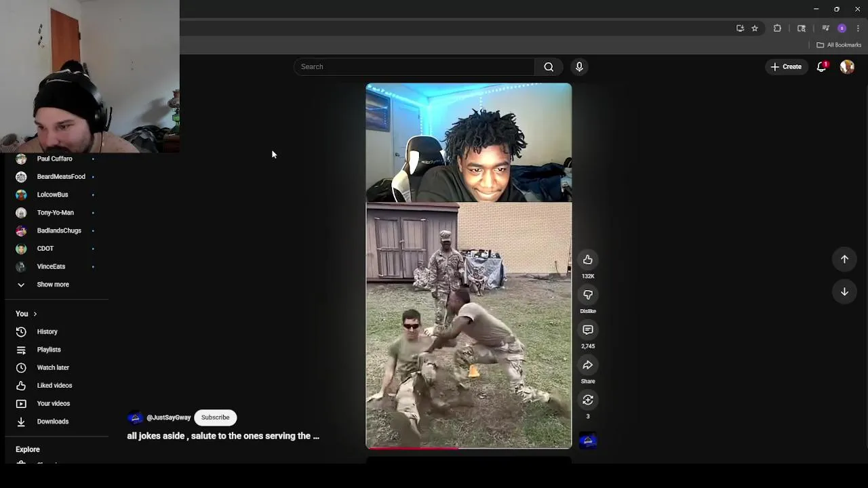Open the BeardMeatsFood subscription

click(61, 177)
